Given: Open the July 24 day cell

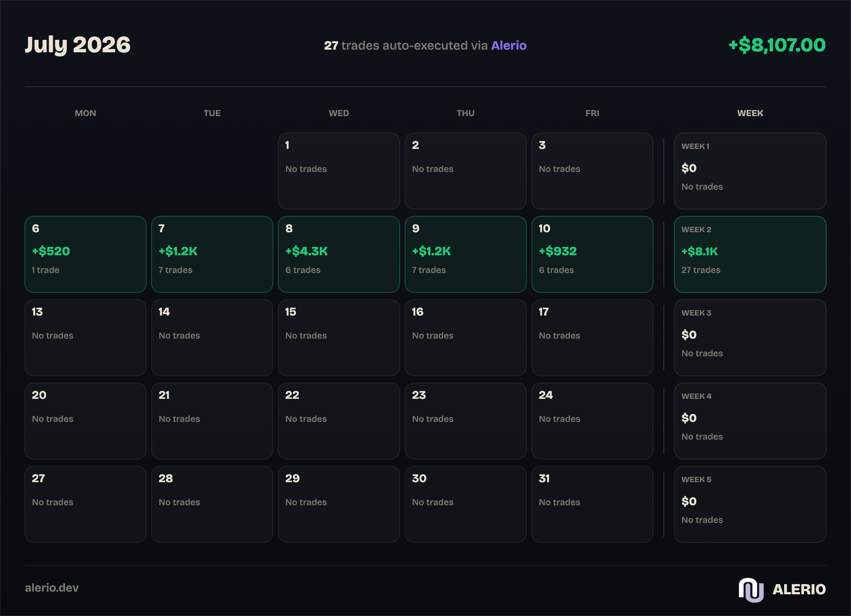Looking at the screenshot, I should (593, 421).
